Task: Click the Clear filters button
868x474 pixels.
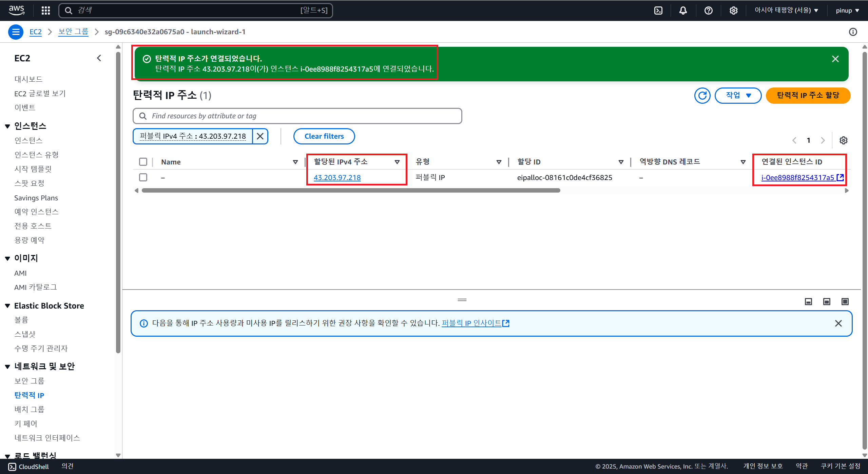Action: [324, 136]
